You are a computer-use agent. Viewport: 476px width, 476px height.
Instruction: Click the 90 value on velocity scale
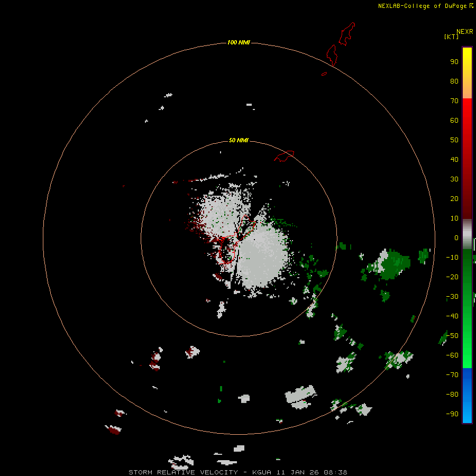[454, 62]
